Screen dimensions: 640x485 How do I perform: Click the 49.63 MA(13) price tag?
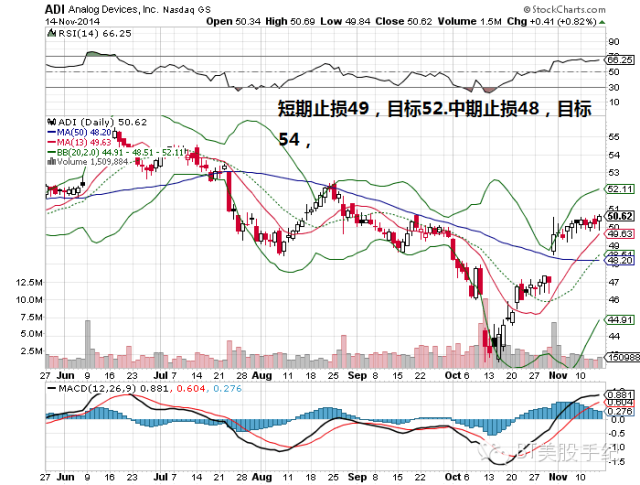[x=620, y=234]
